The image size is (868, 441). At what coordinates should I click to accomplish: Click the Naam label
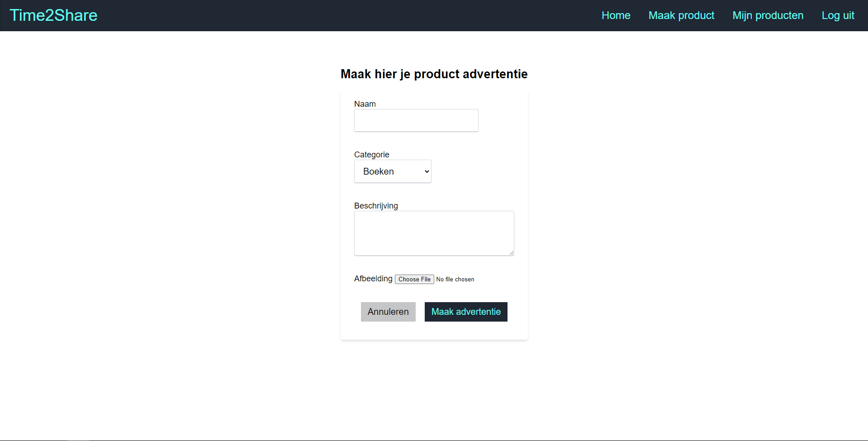point(365,104)
